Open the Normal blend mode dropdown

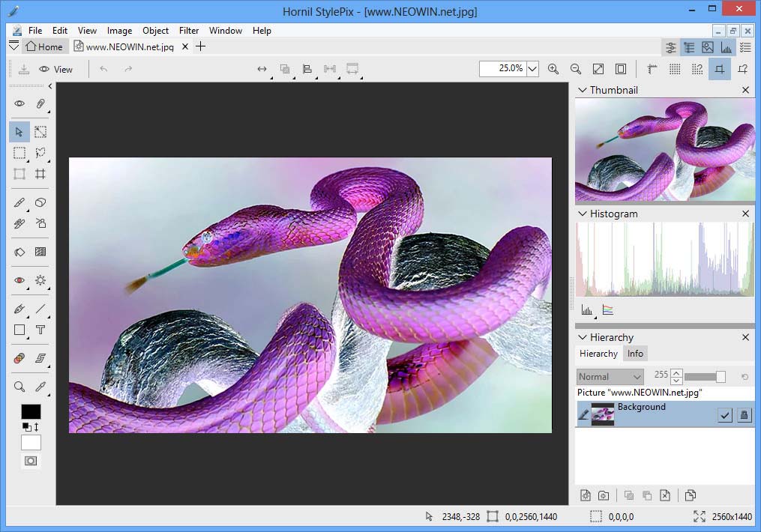click(610, 377)
